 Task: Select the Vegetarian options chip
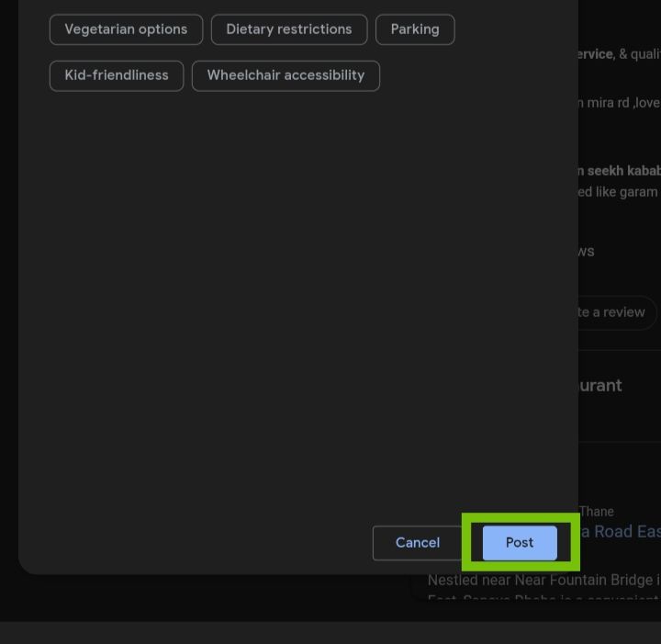pyautogui.click(x=126, y=29)
